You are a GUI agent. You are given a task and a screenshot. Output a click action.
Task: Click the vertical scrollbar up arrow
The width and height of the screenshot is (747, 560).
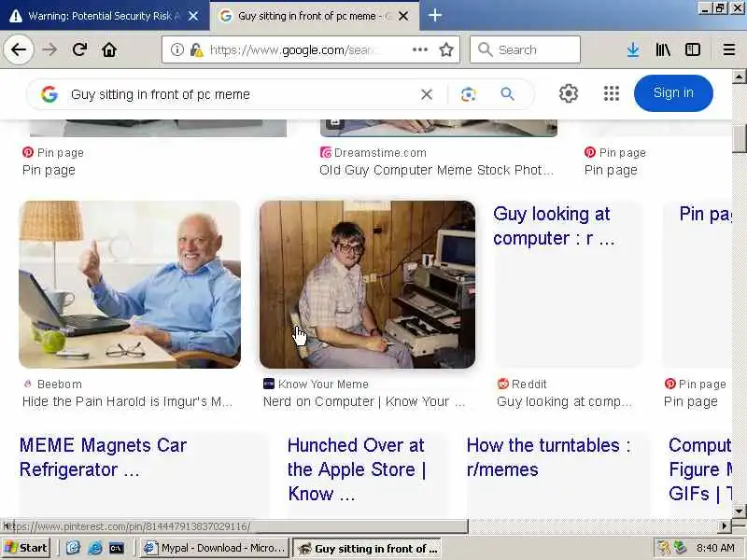click(739, 77)
